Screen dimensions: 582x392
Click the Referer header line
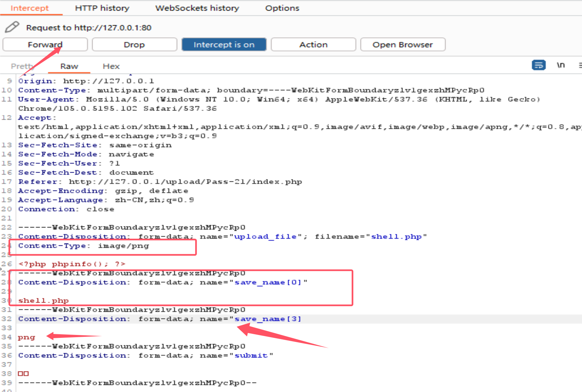point(160,182)
